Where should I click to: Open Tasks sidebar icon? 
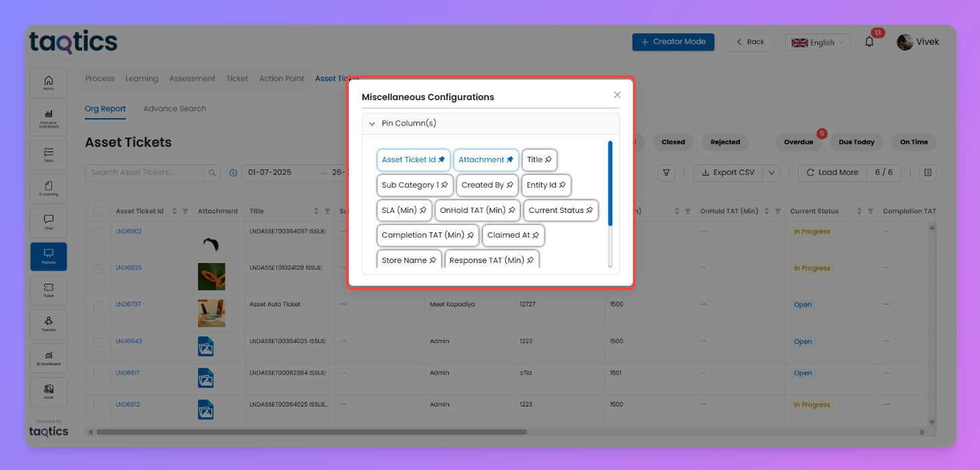tap(49, 154)
